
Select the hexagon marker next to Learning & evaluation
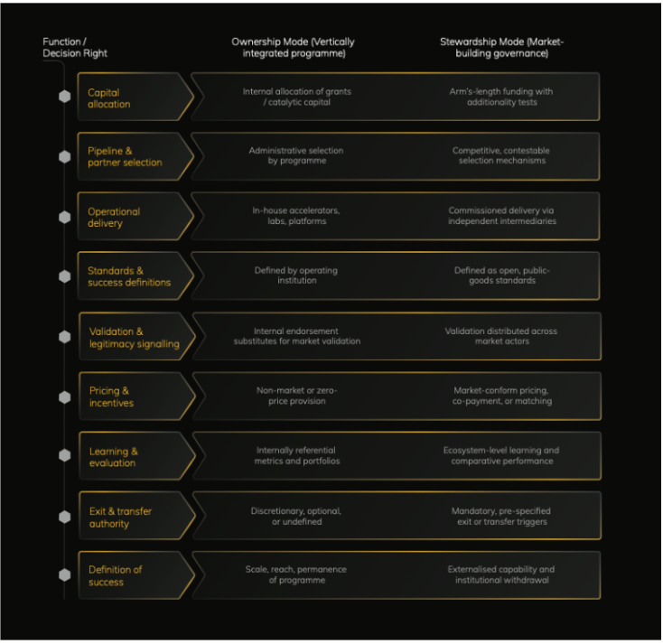coord(65,456)
